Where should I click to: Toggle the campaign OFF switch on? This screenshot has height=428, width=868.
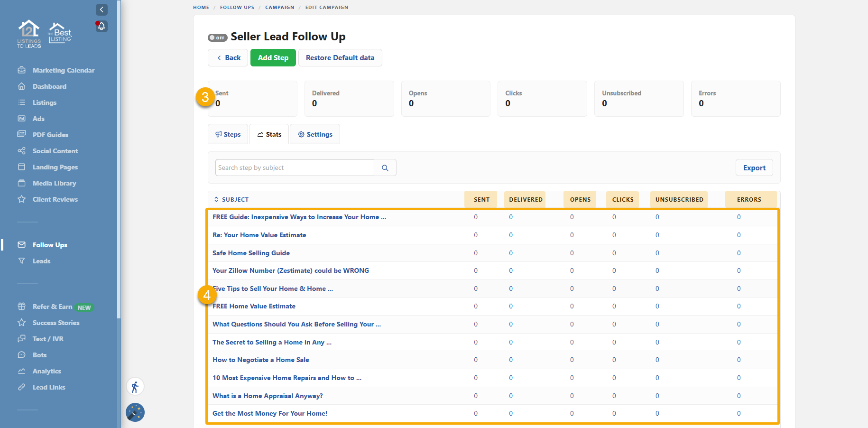click(x=217, y=37)
